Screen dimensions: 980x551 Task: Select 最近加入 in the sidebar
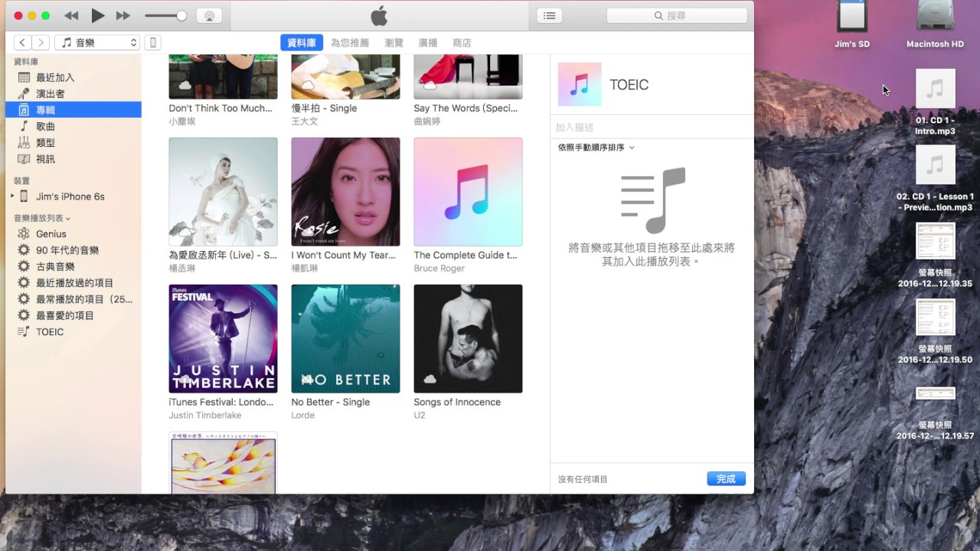click(73, 77)
